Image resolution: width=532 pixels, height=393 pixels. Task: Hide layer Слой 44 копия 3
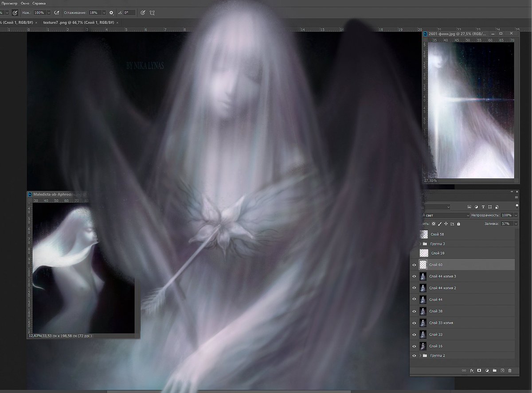point(414,276)
